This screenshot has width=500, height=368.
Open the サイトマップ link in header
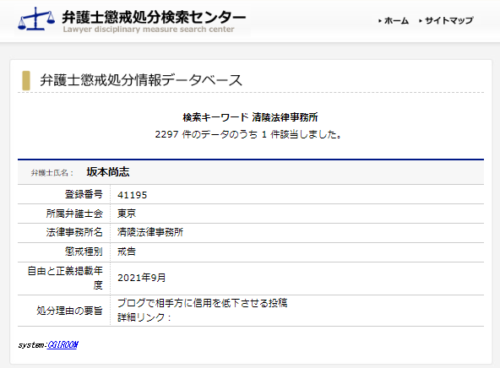coord(449,21)
